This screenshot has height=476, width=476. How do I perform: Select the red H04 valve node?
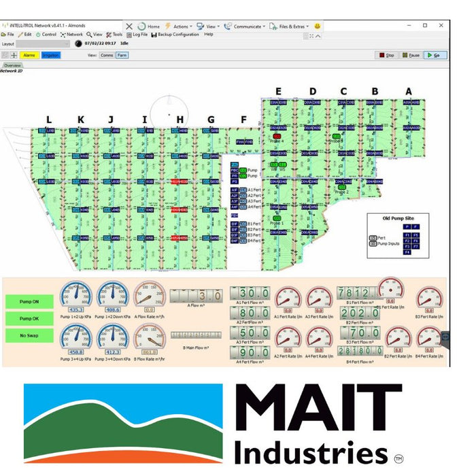point(179,210)
